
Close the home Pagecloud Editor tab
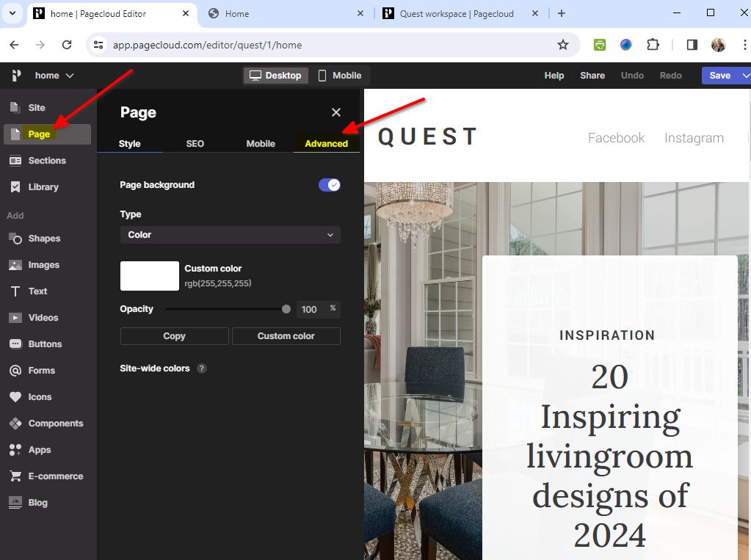coord(186,13)
